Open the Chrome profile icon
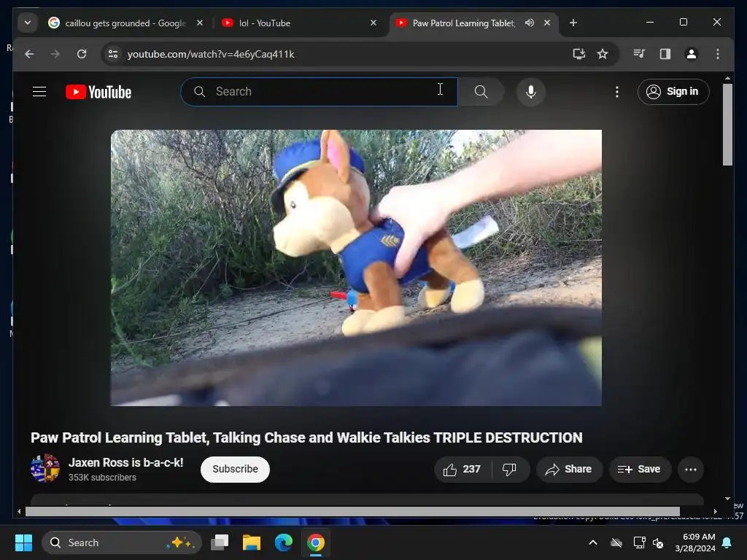747x560 pixels. tap(692, 54)
